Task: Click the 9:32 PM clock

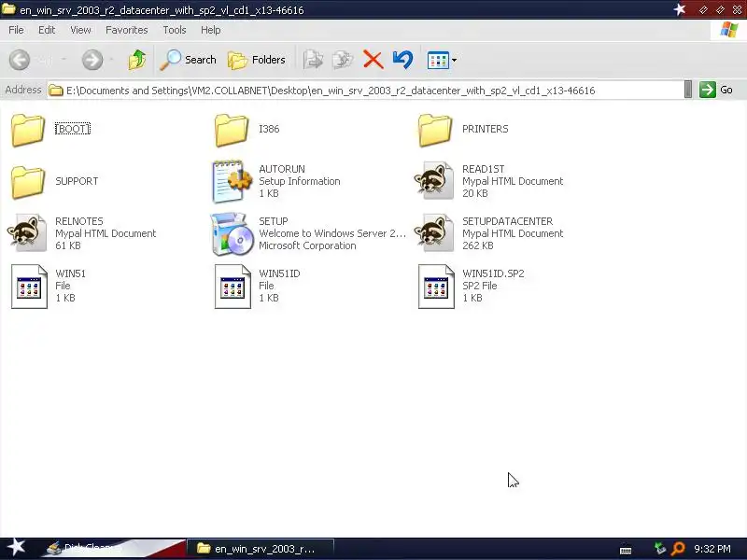Action: click(712, 549)
